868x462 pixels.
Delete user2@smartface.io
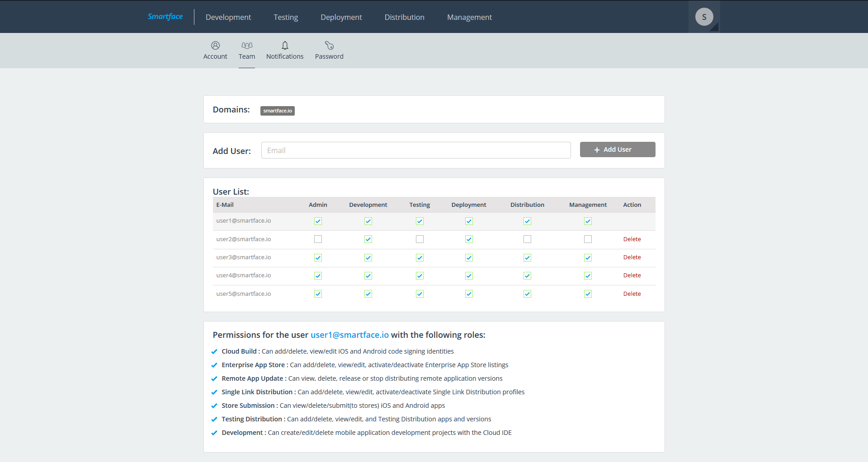pos(632,239)
